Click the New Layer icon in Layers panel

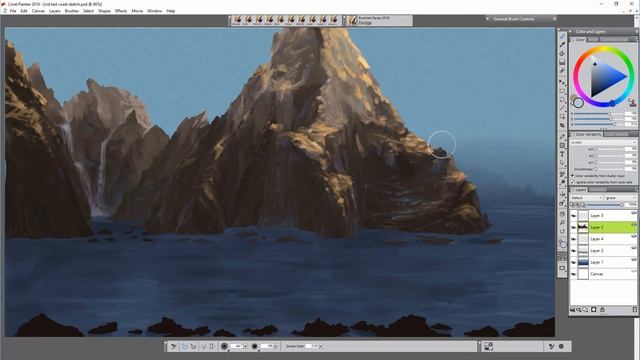pyautogui.click(x=586, y=310)
